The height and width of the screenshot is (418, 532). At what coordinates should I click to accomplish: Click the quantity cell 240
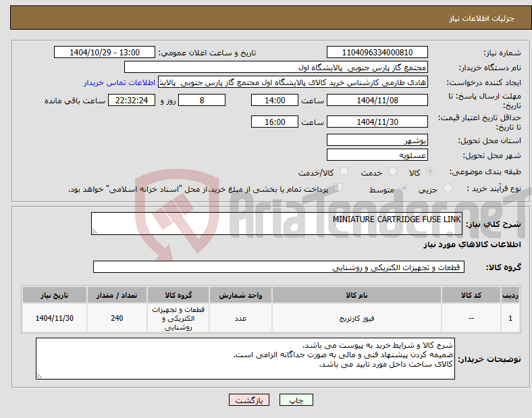[117, 318]
